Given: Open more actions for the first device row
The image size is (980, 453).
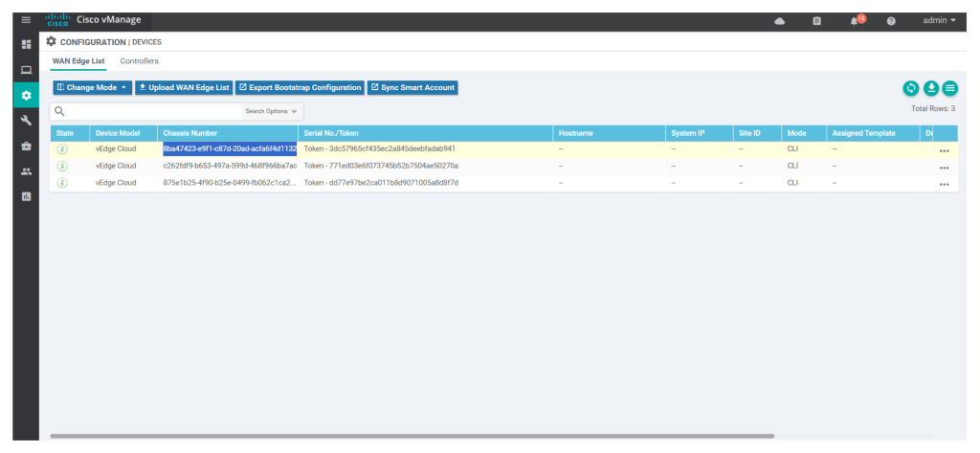Looking at the screenshot, I should point(944,150).
